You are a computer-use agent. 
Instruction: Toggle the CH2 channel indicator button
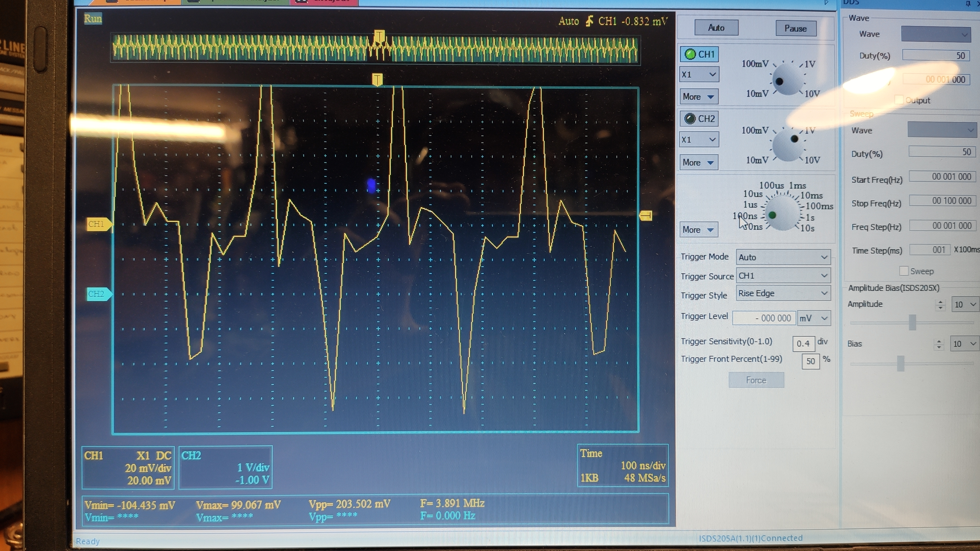point(699,119)
